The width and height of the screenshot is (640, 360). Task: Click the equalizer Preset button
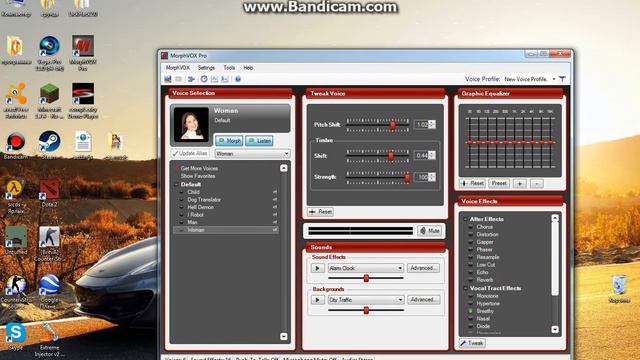click(x=499, y=183)
